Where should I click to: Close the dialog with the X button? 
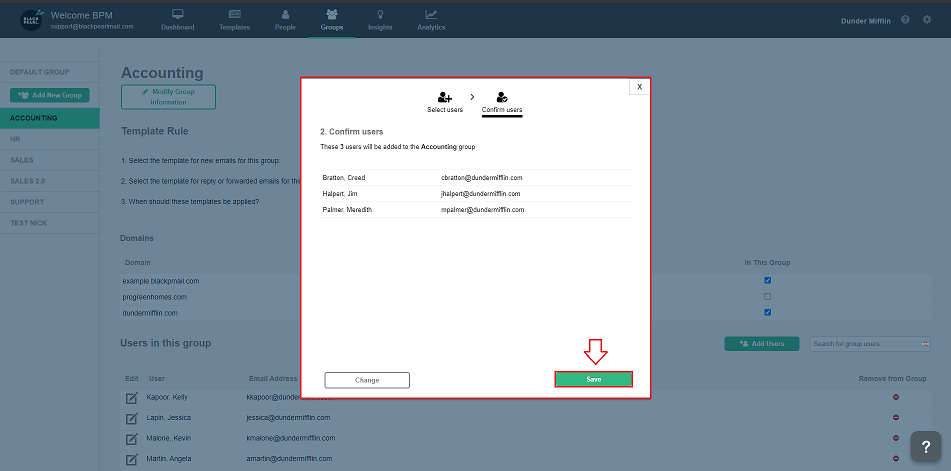coord(639,87)
